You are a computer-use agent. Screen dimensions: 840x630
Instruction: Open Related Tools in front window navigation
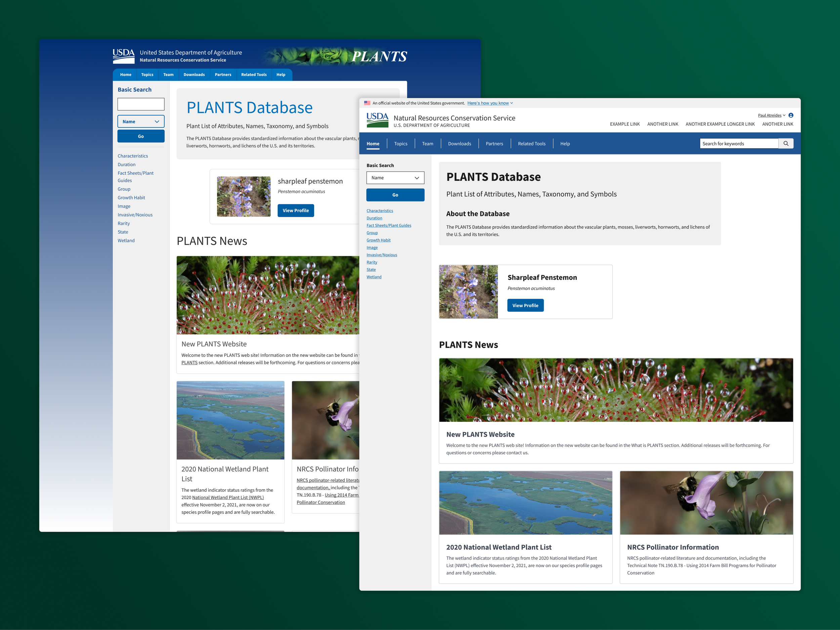point(532,143)
